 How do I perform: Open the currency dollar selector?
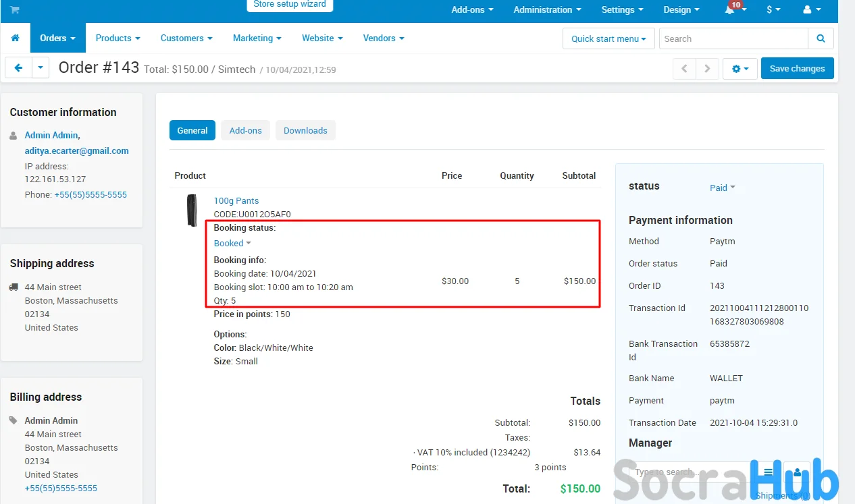coord(773,10)
